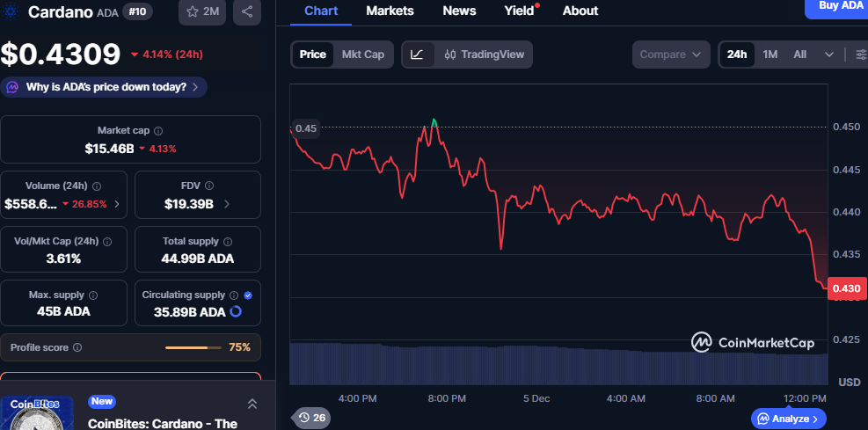This screenshot has width=868, height=430.
Task: Click the share icon next to watchlist
Action: (x=246, y=11)
